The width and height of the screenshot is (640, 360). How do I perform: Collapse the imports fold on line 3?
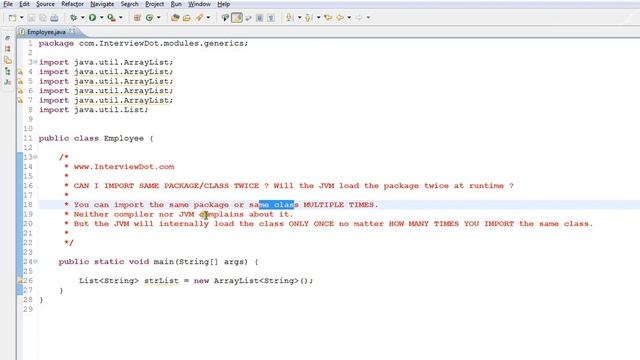36,62
